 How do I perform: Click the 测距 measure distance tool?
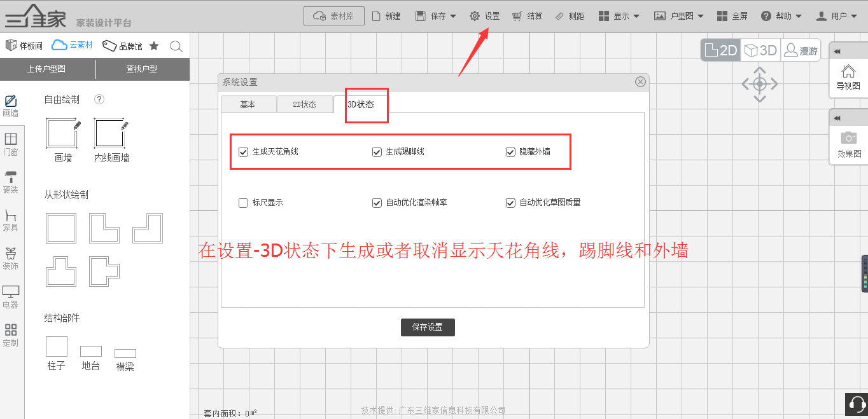[569, 16]
